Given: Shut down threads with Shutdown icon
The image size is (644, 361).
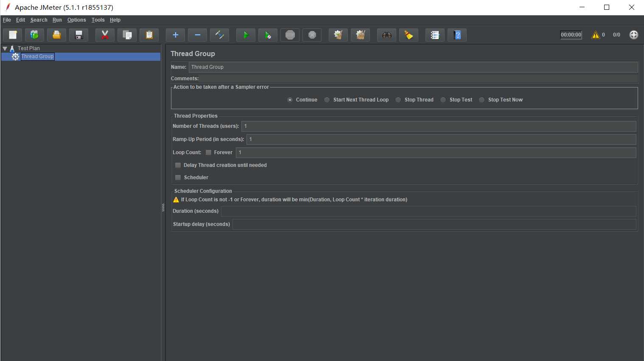Looking at the screenshot, I should [x=312, y=35].
